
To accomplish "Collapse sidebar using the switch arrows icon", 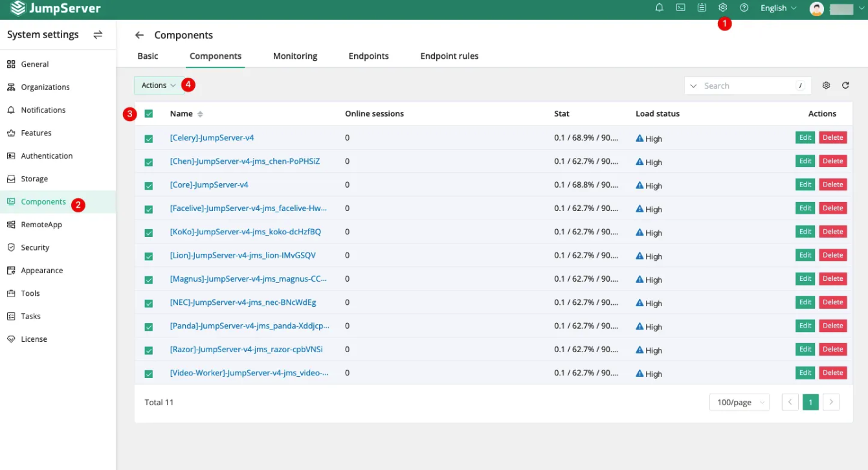I will (98, 35).
